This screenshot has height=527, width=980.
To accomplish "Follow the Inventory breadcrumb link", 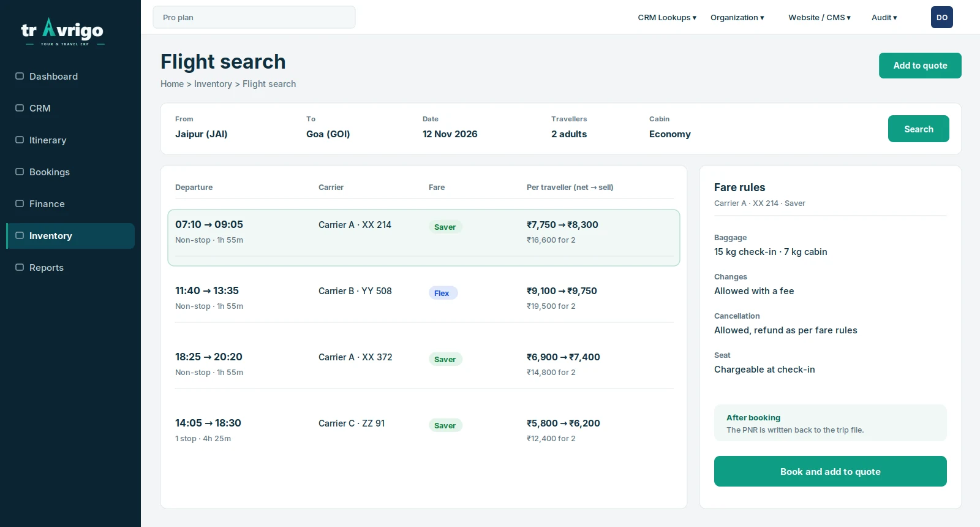I will point(213,84).
